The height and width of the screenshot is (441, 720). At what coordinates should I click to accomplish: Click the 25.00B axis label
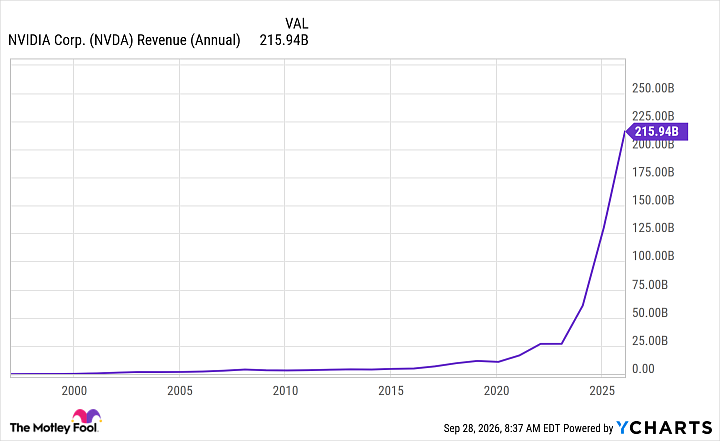tap(650, 340)
